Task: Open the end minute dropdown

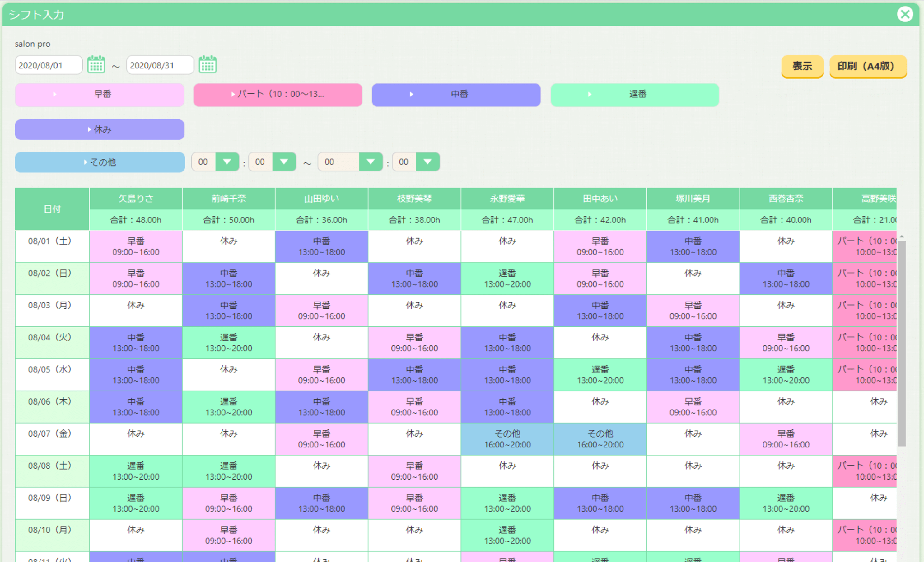Action: pos(427,162)
